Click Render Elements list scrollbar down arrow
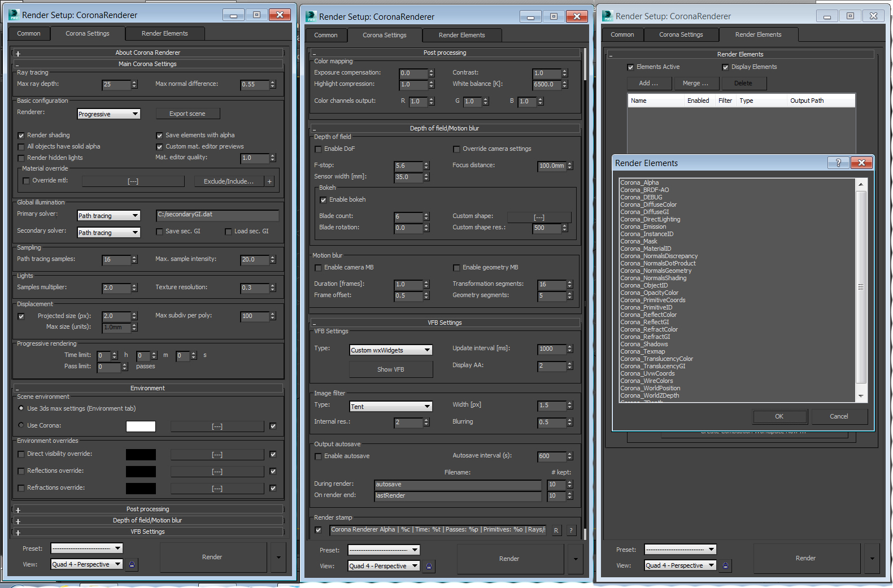 [x=861, y=396]
